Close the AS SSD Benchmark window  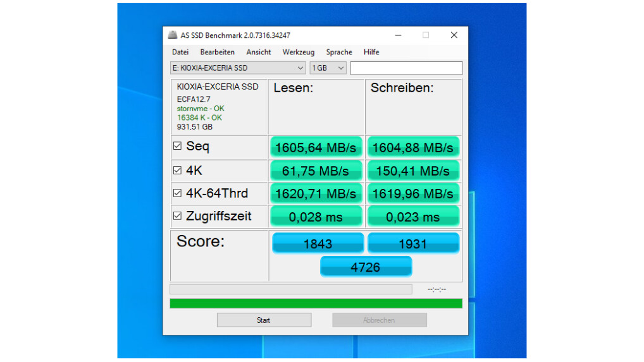point(454,35)
